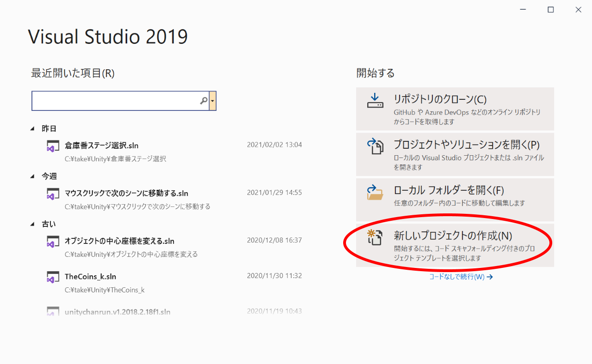
Task: Click the Visual Studio icon beside 倉庫番ステージ選択.sln
Action: tap(52, 146)
